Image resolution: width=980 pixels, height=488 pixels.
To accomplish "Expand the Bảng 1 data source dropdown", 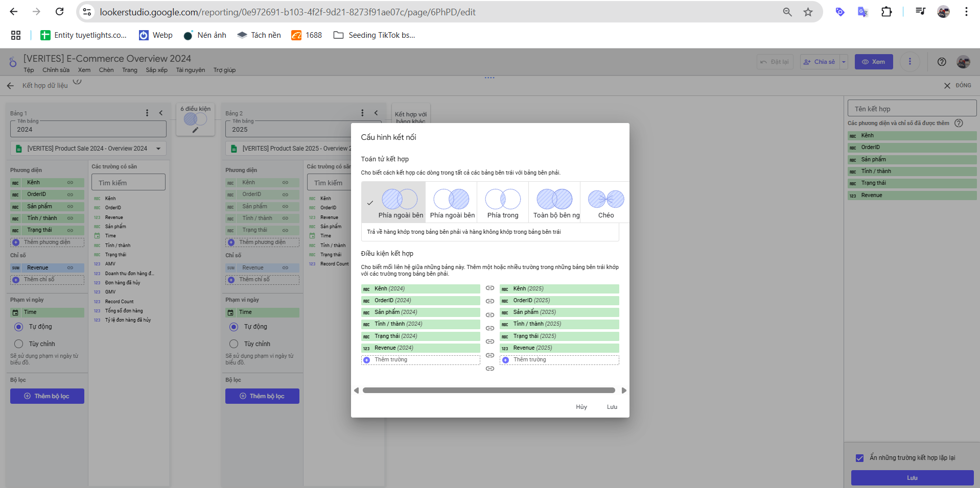I will pos(158,149).
